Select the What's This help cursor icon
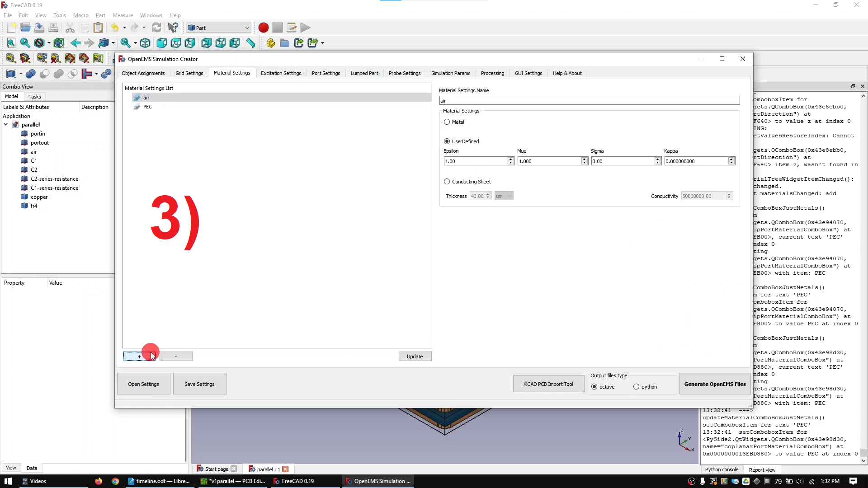The width and height of the screenshot is (868, 488). [172, 28]
